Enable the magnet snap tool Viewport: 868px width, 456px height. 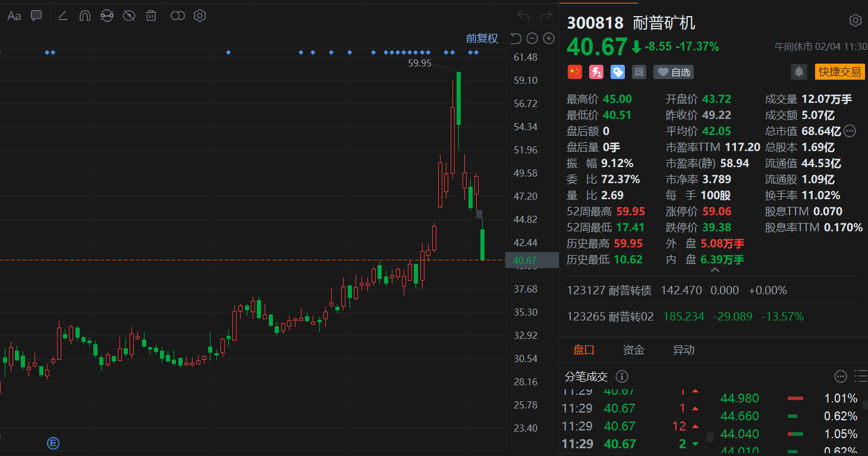85,16
